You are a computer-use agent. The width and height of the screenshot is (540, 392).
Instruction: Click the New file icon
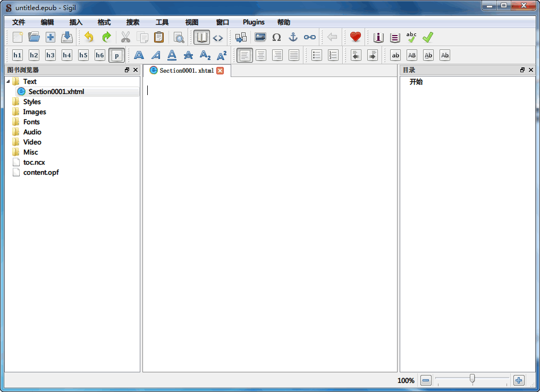18,37
